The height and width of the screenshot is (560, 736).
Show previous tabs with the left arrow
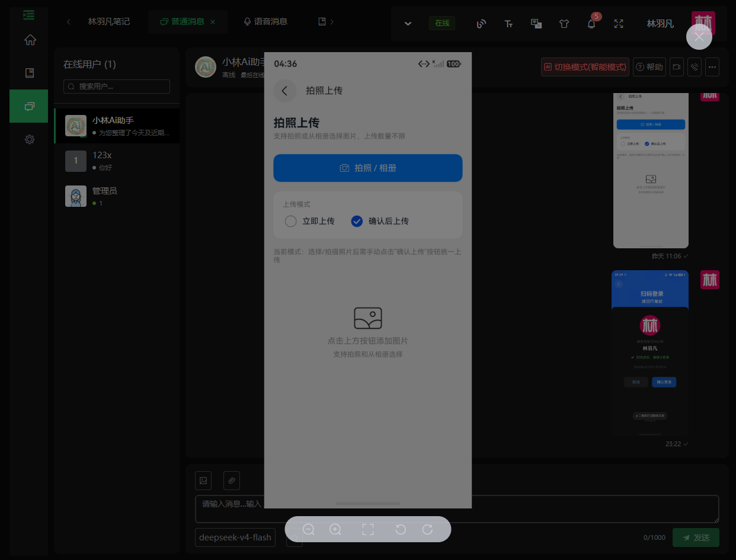coord(69,22)
